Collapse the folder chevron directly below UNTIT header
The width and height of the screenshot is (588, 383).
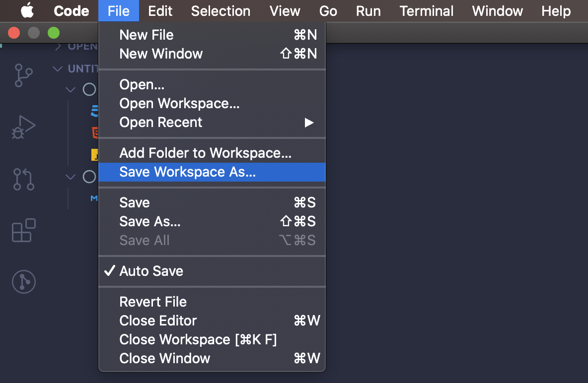(x=71, y=90)
